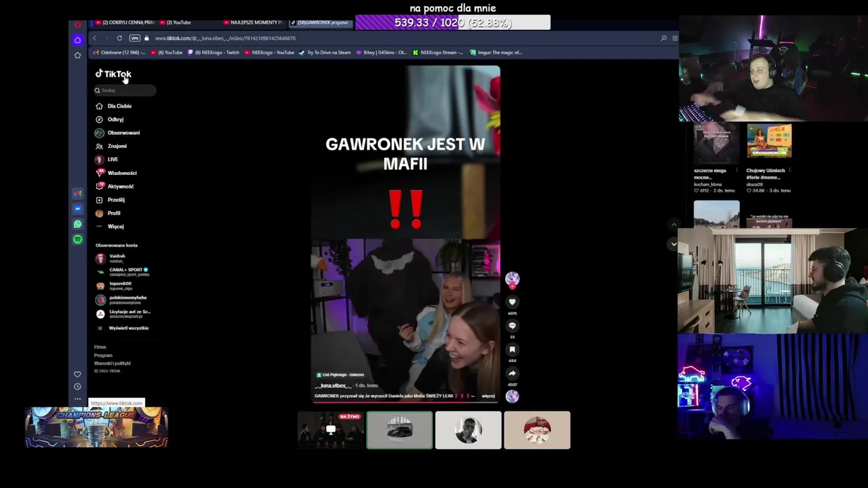The image size is (868, 488).
Task: Open Bitwy G4Skins bookmark
Action: tap(381, 52)
